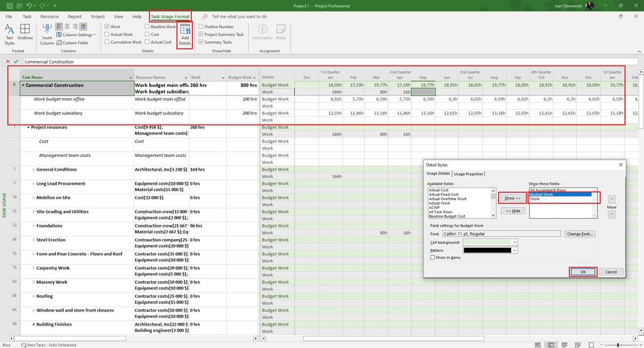The height and width of the screenshot is (348, 644).
Task: Open the Report ribbon tab
Action: 75,16
